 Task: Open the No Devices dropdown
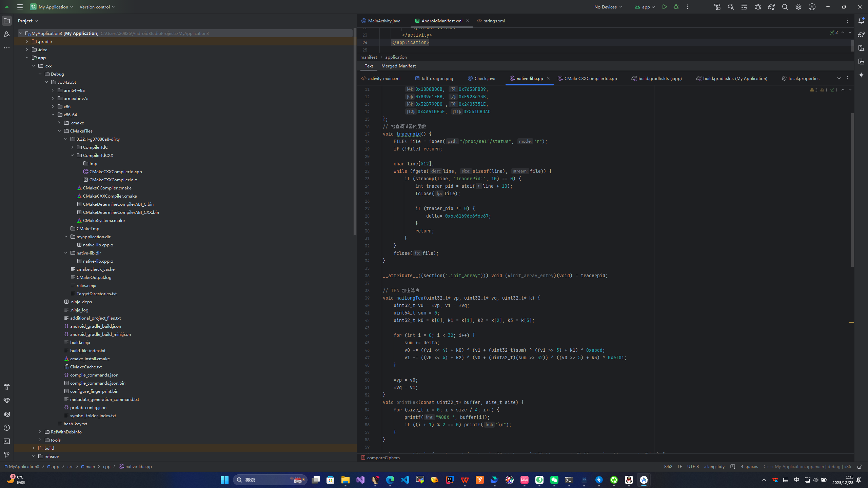point(608,7)
